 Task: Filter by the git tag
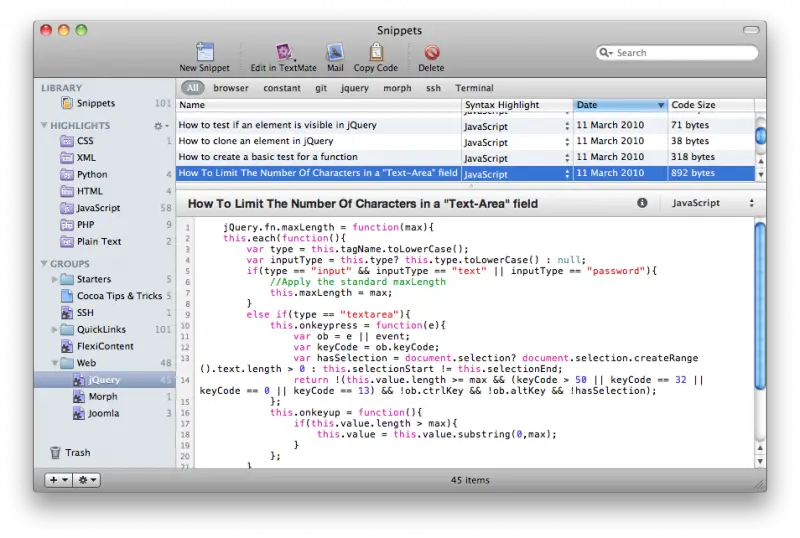(321, 88)
